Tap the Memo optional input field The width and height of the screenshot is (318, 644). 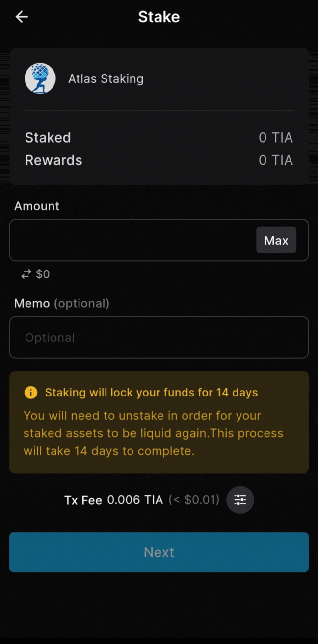pyautogui.click(x=159, y=337)
